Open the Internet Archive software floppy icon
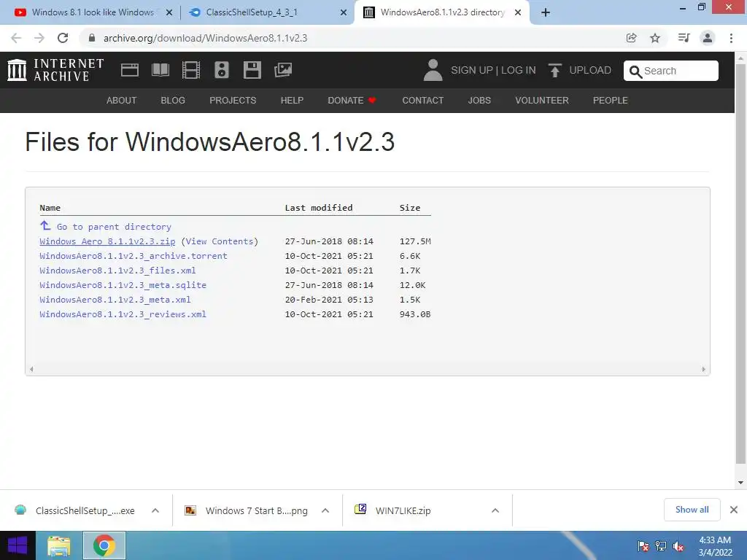Screen dimensions: 747x560 coord(252,70)
